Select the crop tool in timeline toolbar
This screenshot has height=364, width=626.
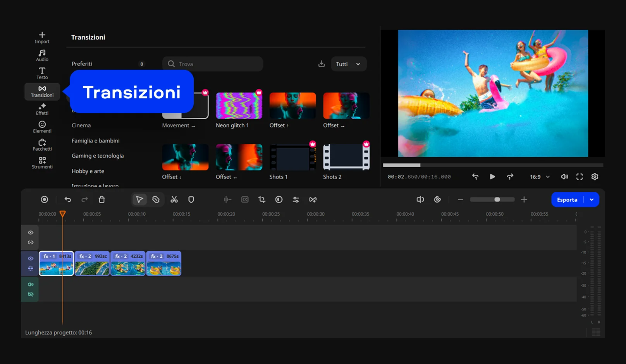[x=262, y=199]
